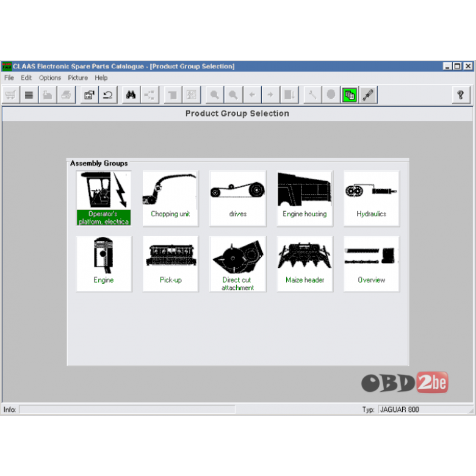
Task: Click the greyed export document icon beside printer
Action: (48, 95)
